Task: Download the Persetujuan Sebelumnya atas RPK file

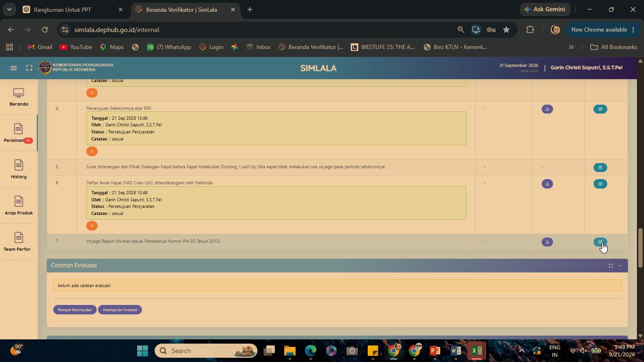Action: coord(547,109)
